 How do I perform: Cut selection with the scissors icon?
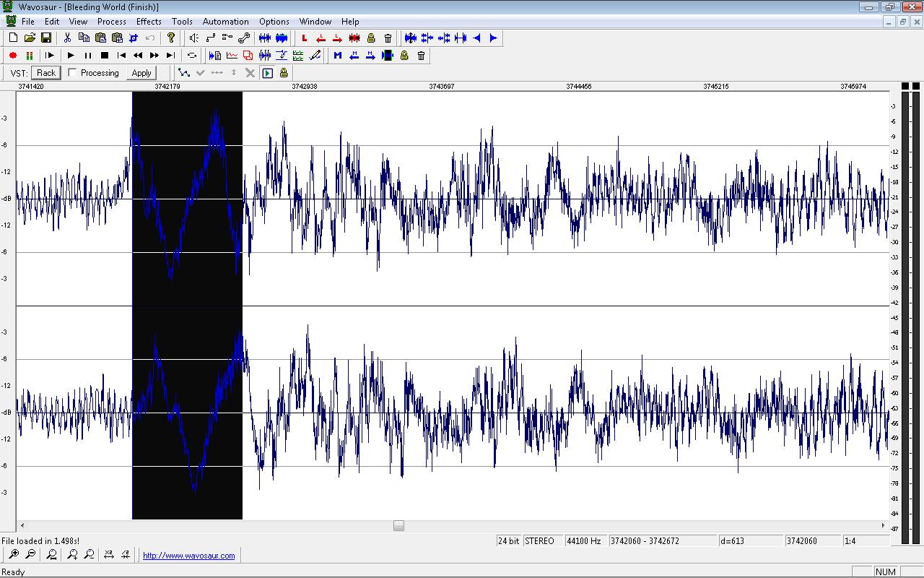tap(68, 38)
